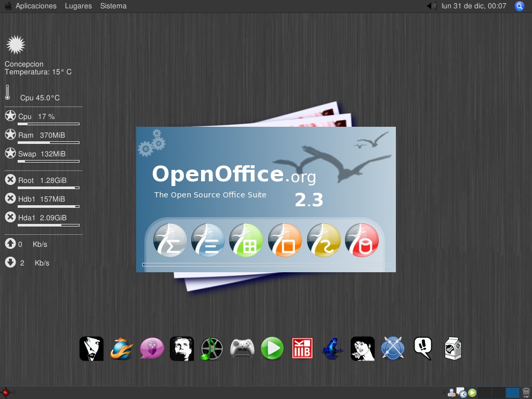Open the Aplicaciones menu

pyautogui.click(x=36, y=6)
